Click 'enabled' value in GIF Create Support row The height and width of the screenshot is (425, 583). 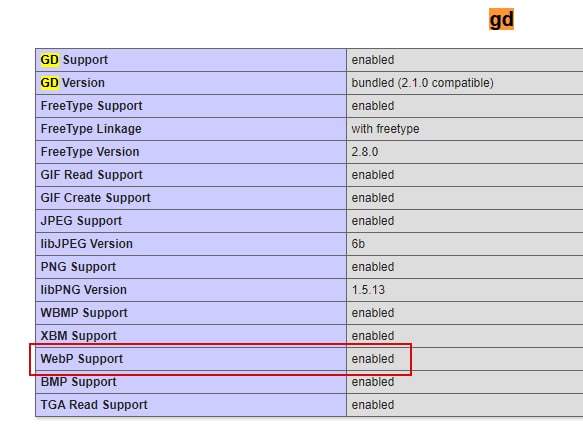pos(373,198)
